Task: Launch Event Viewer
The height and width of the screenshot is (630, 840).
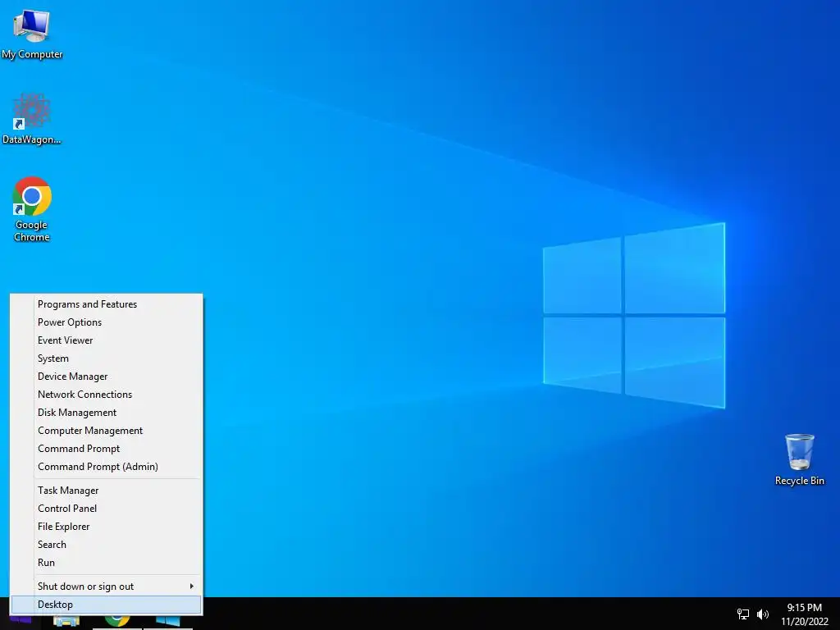Action: pos(106,340)
